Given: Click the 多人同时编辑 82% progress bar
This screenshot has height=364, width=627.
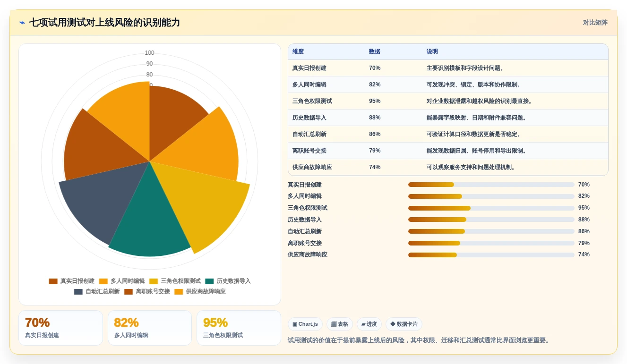Looking at the screenshot, I should click(491, 196).
